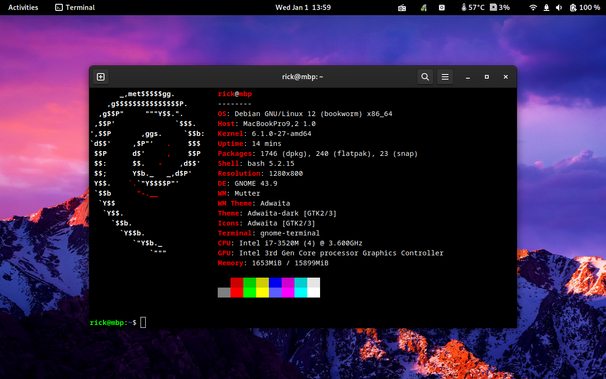Click the Memory value 1653MiB / 15899MiB

(290, 263)
